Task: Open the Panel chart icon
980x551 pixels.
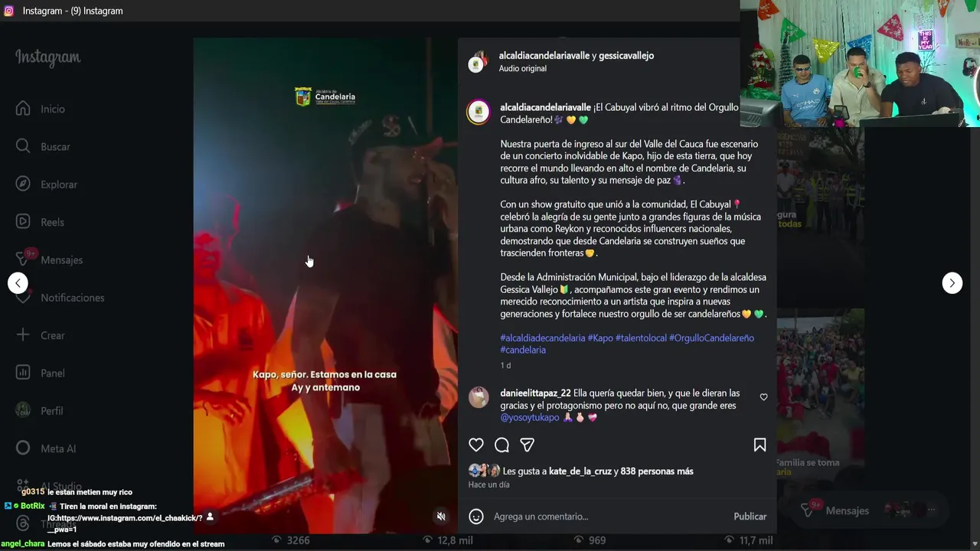Action: (23, 373)
